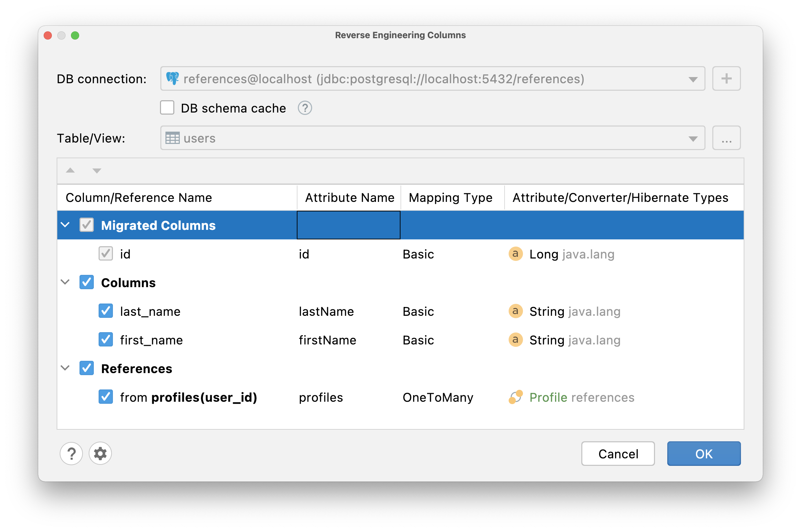Click the DB schema cache help icon
This screenshot has height=532, width=801.
(305, 108)
